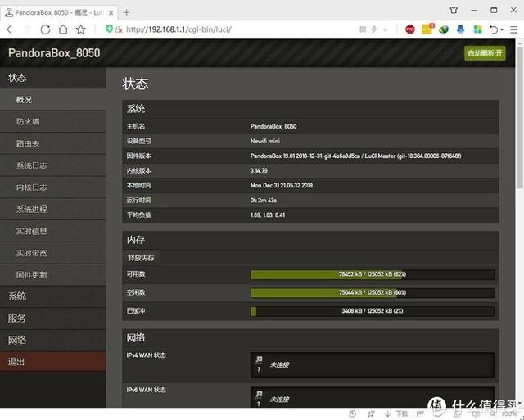The image size is (524, 420).
Task: Expand the 网络 sidebar section
Action: point(52,340)
